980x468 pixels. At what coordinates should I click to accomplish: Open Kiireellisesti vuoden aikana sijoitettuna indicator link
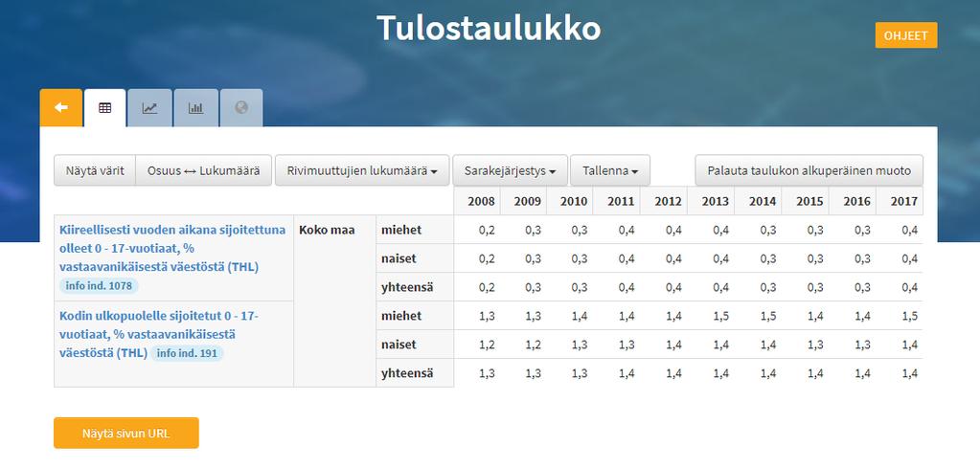pyautogui.click(x=172, y=248)
